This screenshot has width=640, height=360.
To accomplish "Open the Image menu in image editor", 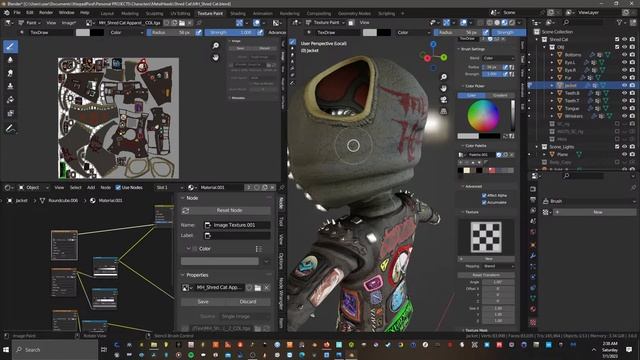I will [69, 23].
